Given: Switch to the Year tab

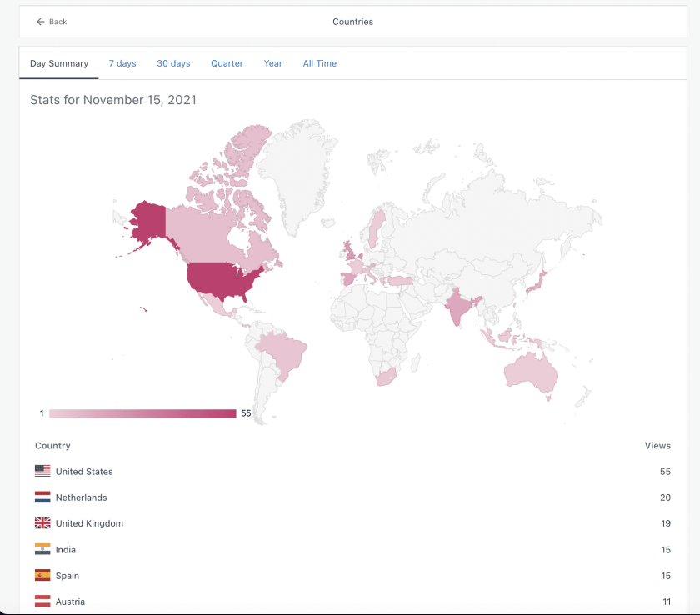Looking at the screenshot, I should 272,63.
